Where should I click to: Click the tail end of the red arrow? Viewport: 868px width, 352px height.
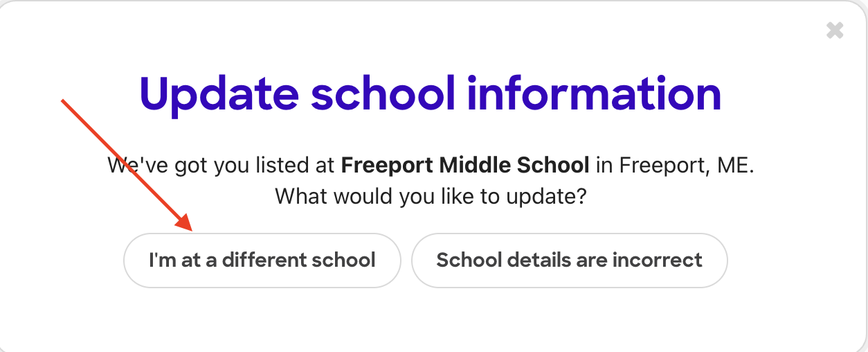pos(64,101)
